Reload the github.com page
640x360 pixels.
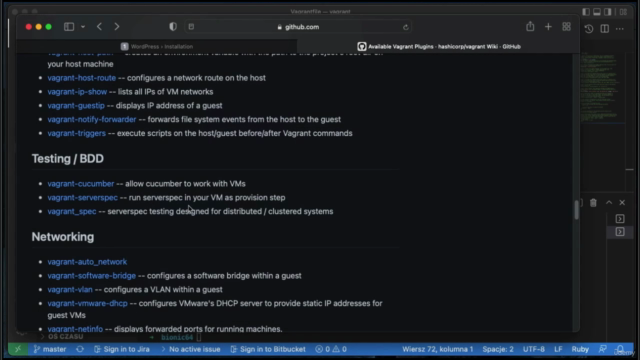click(x=405, y=27)
